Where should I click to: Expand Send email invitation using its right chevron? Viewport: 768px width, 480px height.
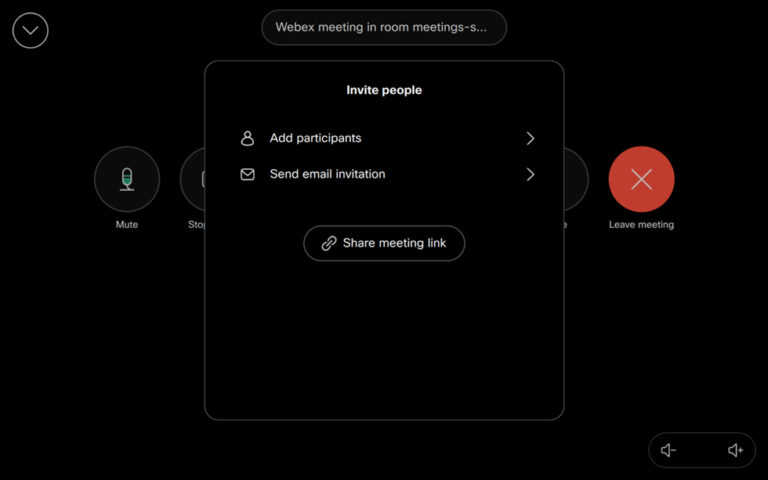[530, 174]
